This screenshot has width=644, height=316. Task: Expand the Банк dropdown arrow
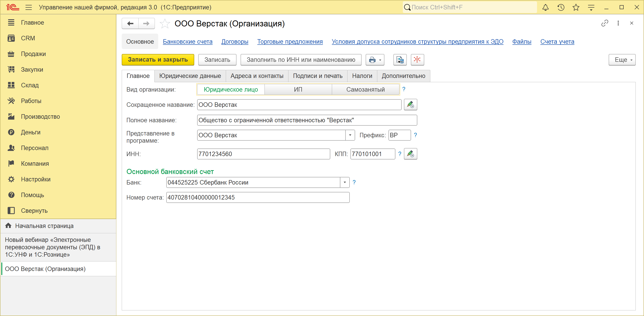click(x=345, y=182)
